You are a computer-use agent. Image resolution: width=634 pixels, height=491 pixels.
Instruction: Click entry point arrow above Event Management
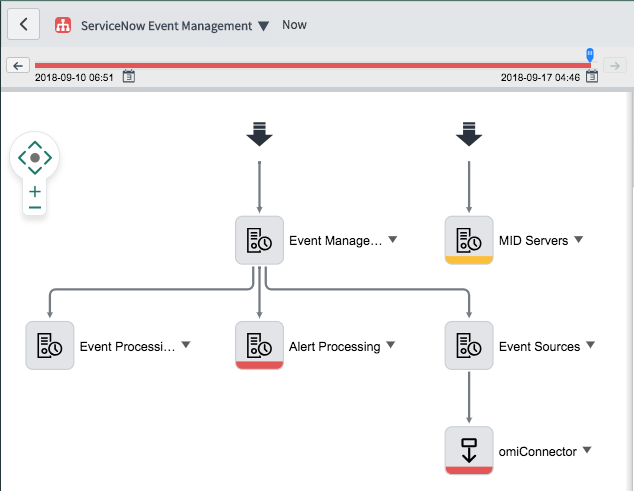[260, 134]
